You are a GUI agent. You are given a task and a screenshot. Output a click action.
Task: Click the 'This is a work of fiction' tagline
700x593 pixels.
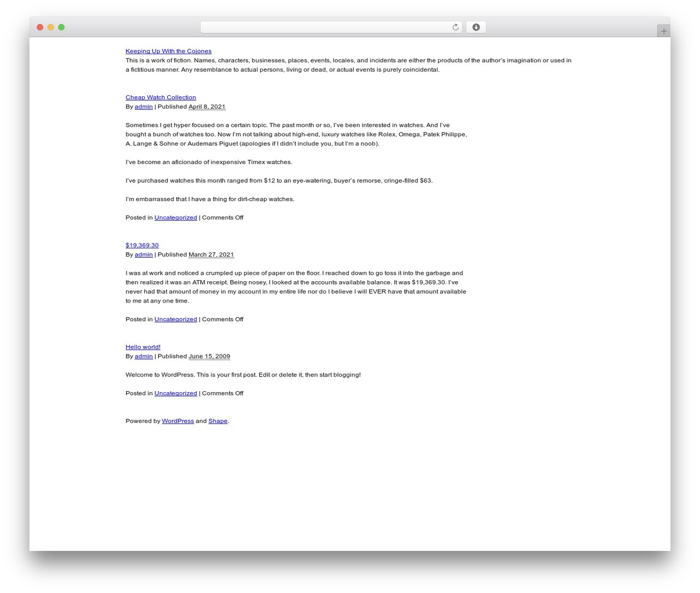coord(348,65)
